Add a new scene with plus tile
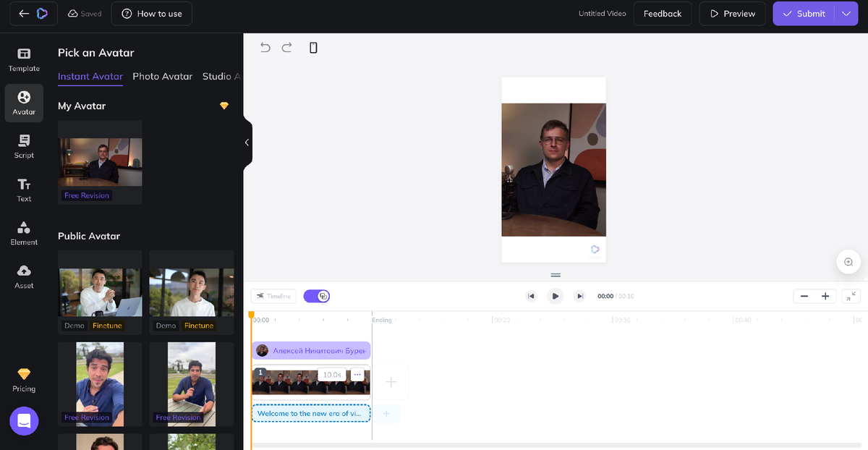The image size is (868, 450). coord(391,382)
